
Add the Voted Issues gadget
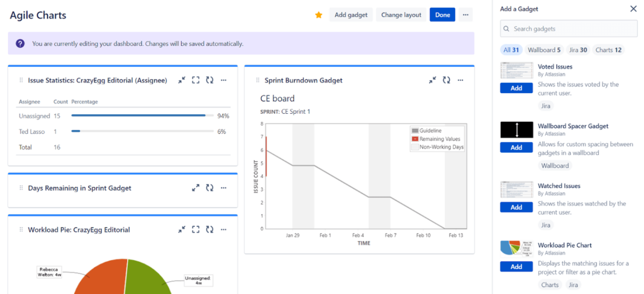tap(516, 88)
